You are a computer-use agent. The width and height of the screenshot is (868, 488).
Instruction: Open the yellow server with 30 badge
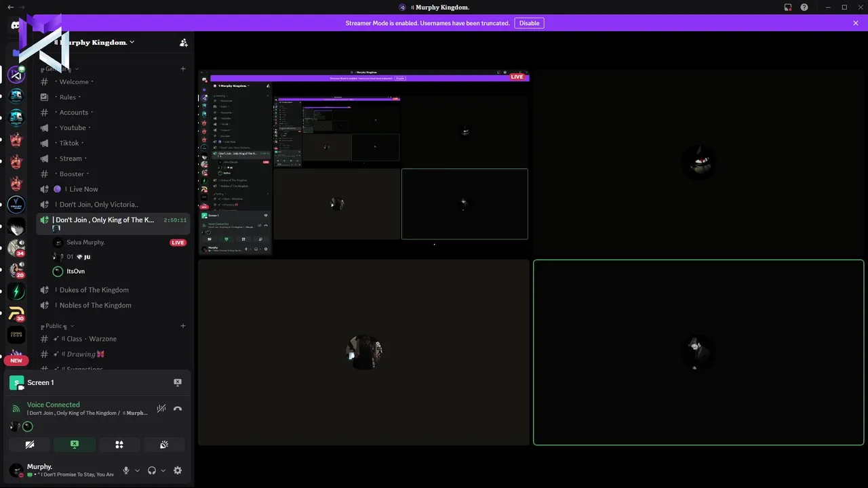[x=16, y=313]
